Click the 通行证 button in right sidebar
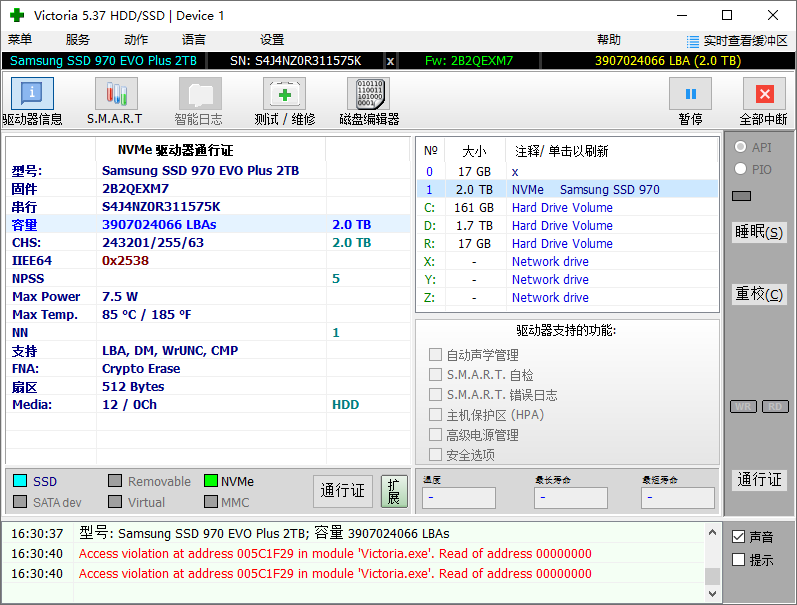This screenshot has height=605, width=797. click(x=759, y=479)
